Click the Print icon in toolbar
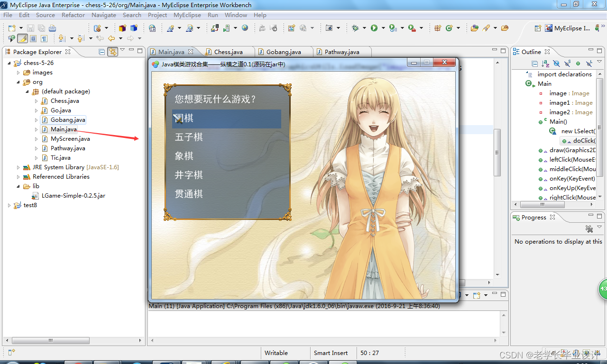Image resolution: width=607 pixels, height=364 pixels. tap(53, 28)
